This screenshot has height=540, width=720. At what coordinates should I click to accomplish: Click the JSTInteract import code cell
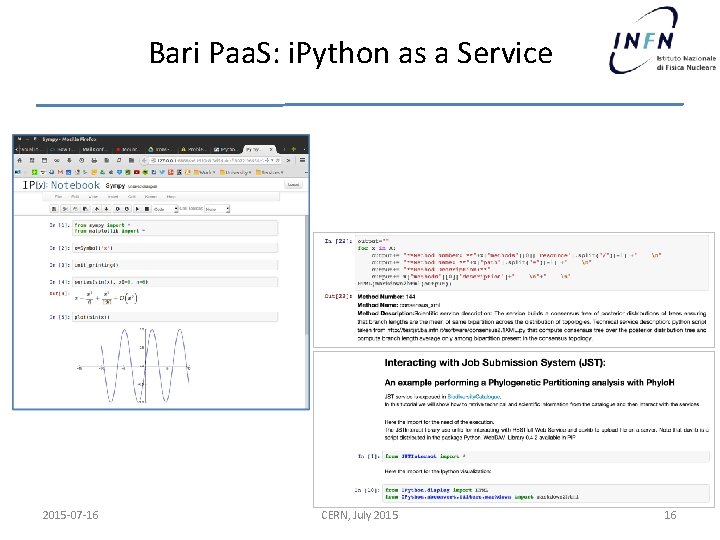coord(546,456)
